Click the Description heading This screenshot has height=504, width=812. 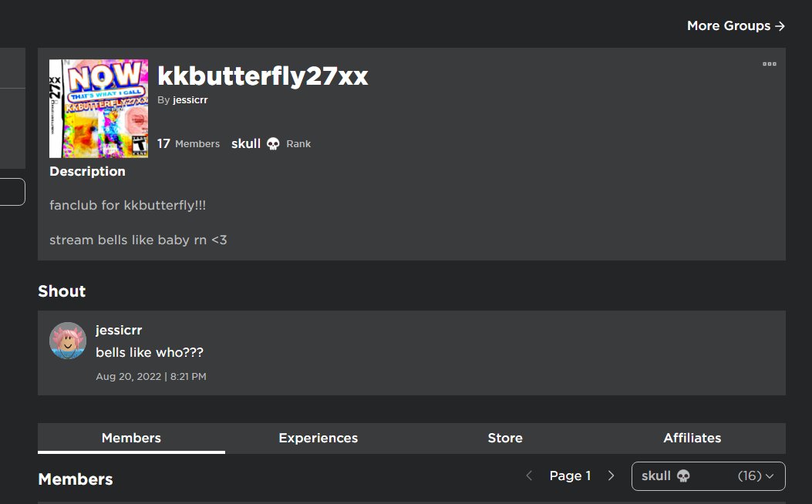(87, 171)
